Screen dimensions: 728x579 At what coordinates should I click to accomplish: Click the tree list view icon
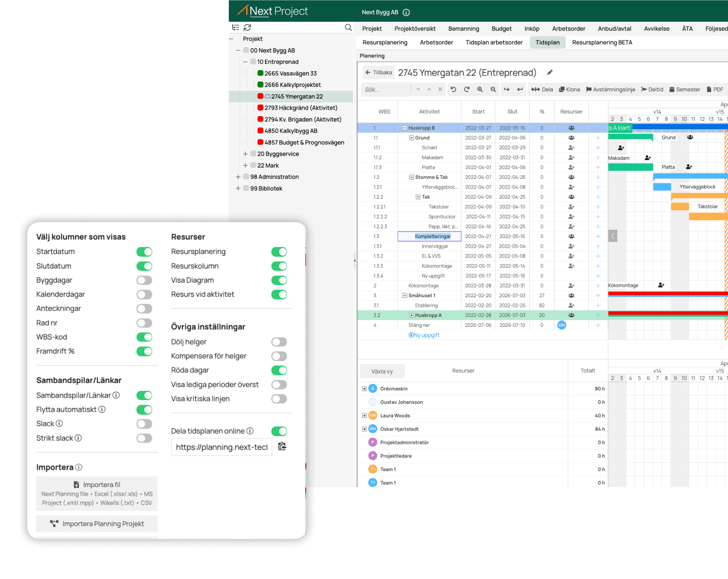(236, 27)
